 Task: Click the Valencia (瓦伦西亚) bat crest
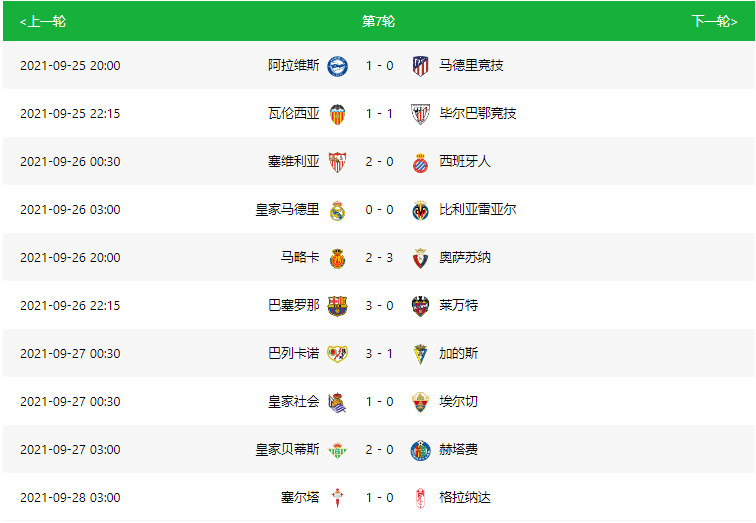338,114
